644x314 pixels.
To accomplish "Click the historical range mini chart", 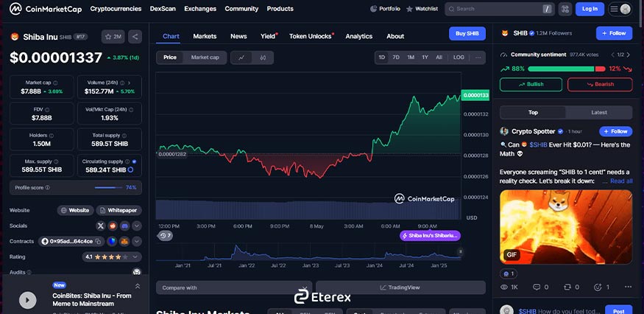I will pyautogui.click(x=308, y=253).
